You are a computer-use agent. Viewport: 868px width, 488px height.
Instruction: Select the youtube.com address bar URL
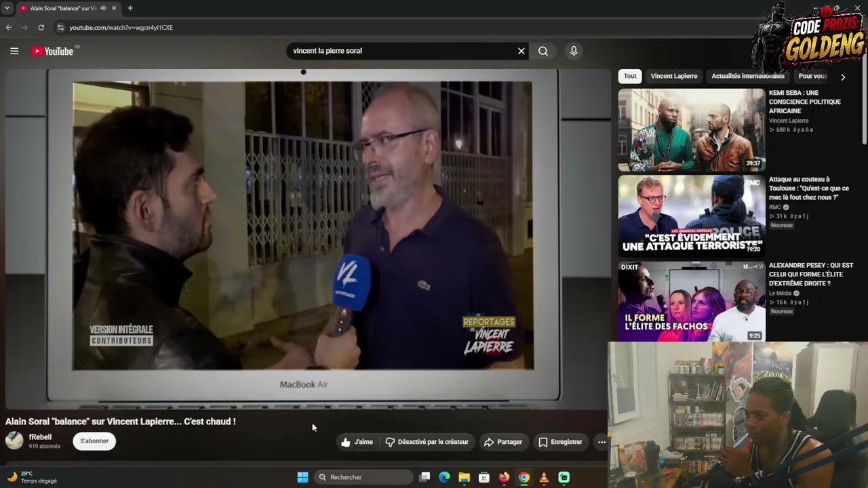[121, 28]
